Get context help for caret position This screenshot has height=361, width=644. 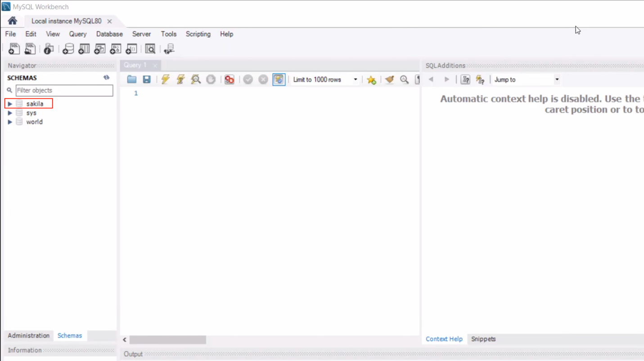(465, 80)
